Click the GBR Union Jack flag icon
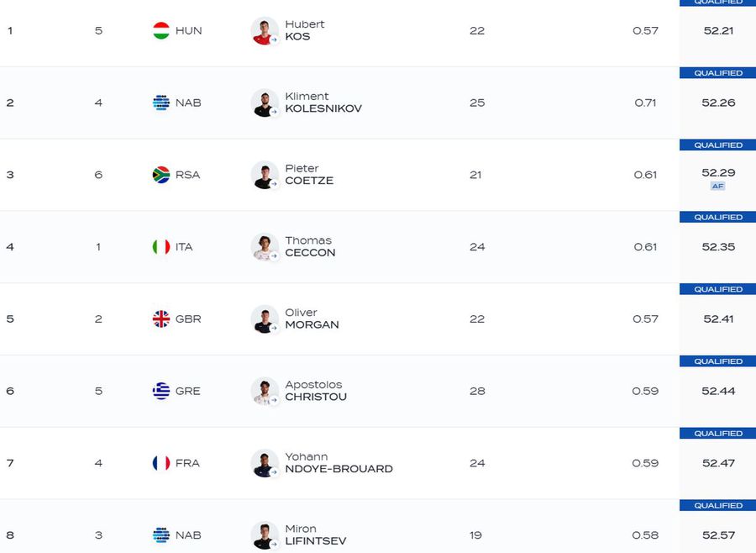 click(160, 319)
